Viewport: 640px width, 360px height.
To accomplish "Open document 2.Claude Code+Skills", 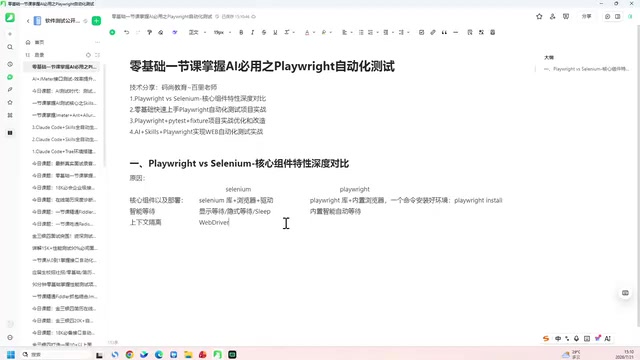I will point(64,139).
